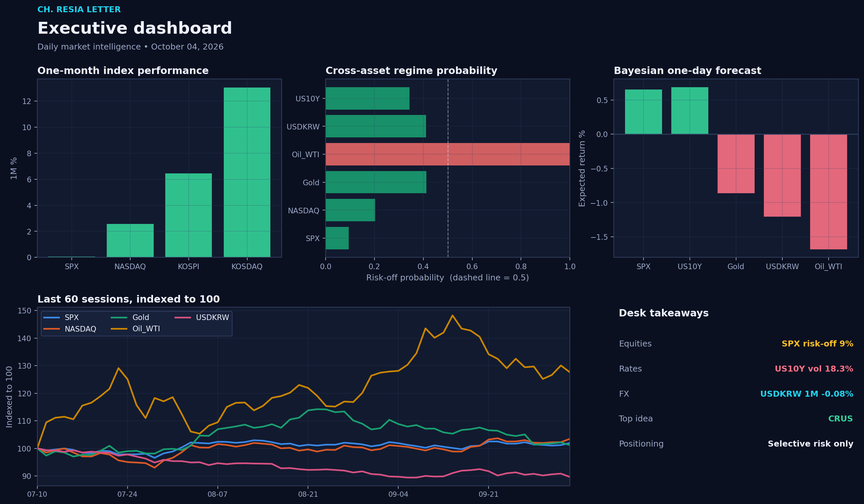
Task: Click the KOSPI one-month performance bar
Action: click(189, 215)
